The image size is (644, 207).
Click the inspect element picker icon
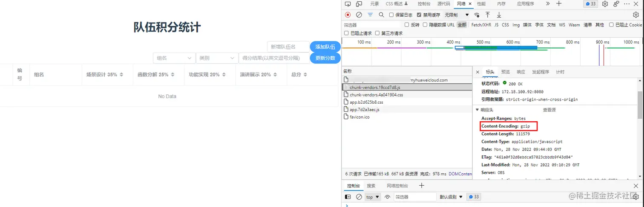pos(348,4)
